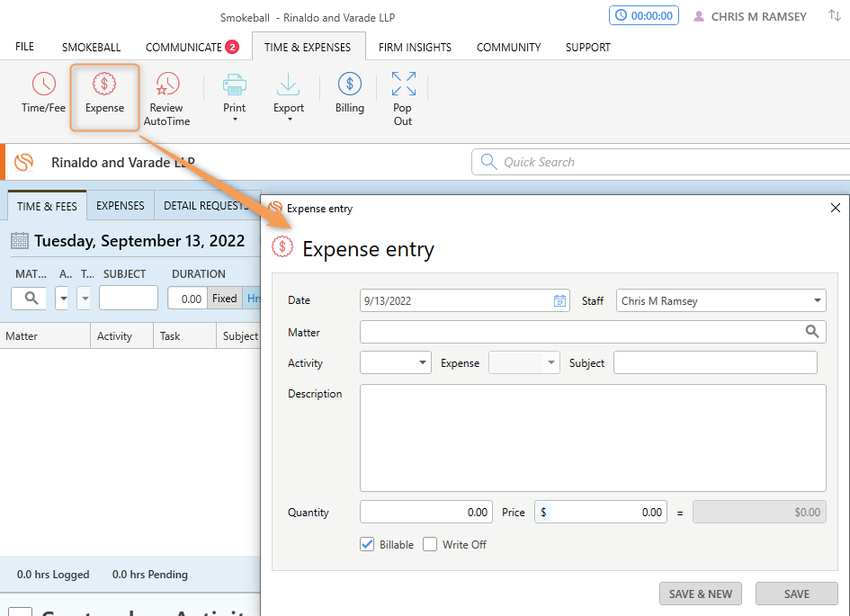Click the Description text area
The image size is (850, 616).
coord(593,438)
